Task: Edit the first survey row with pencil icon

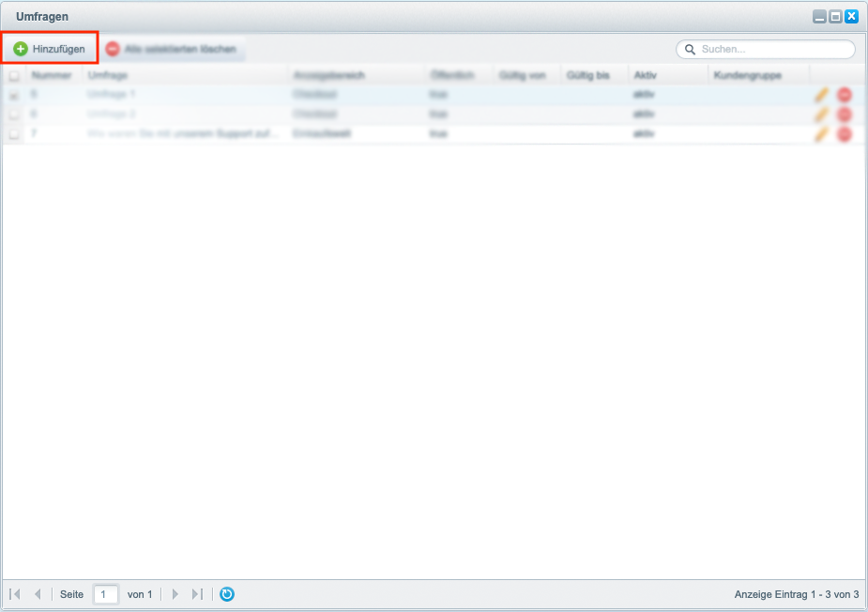Action: (x=821, y=95)
